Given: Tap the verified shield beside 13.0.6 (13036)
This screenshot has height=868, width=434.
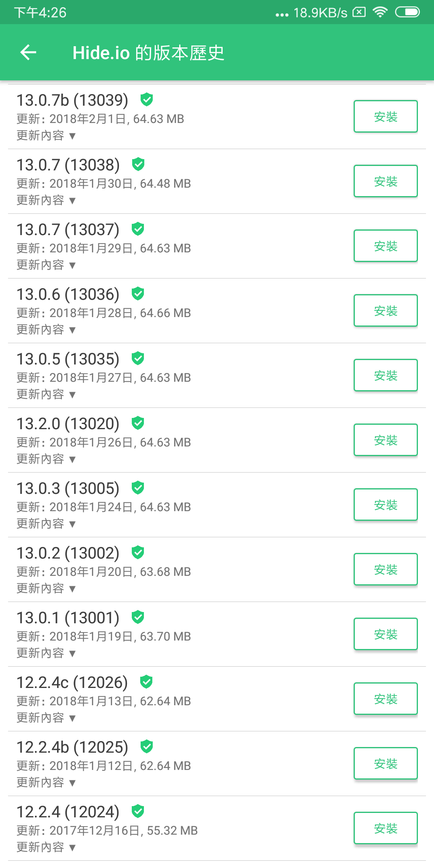Looking at the screenshot, I should pos(138,293).
